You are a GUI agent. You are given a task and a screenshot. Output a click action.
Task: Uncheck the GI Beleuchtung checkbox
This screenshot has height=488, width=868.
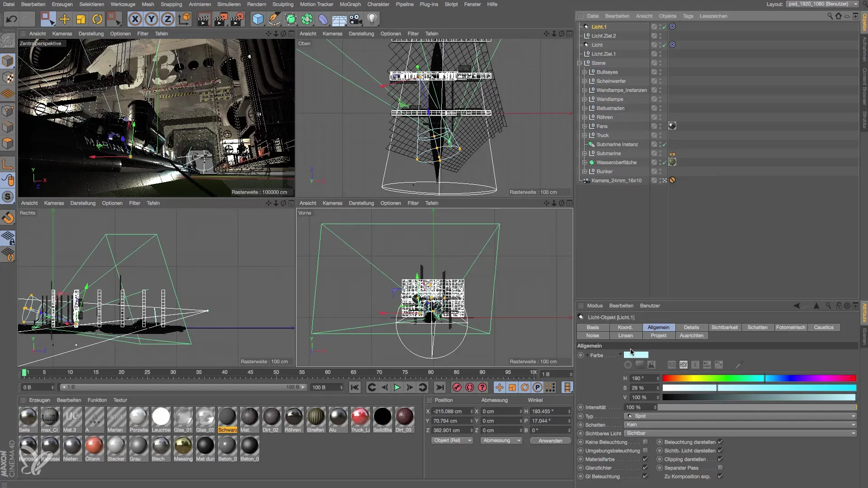[x=645, y=476]
